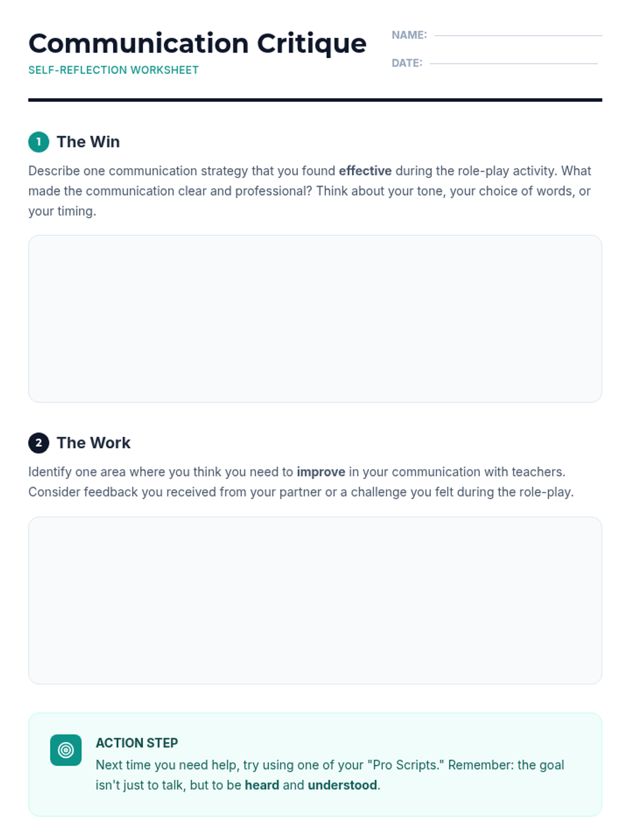Click the dark number 2 badge
The width and height of the screenshot is (630, 840).
tap(38, 443)
